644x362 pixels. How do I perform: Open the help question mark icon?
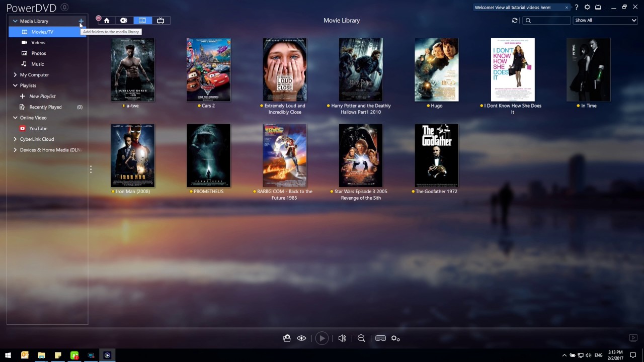click(577, 8)
